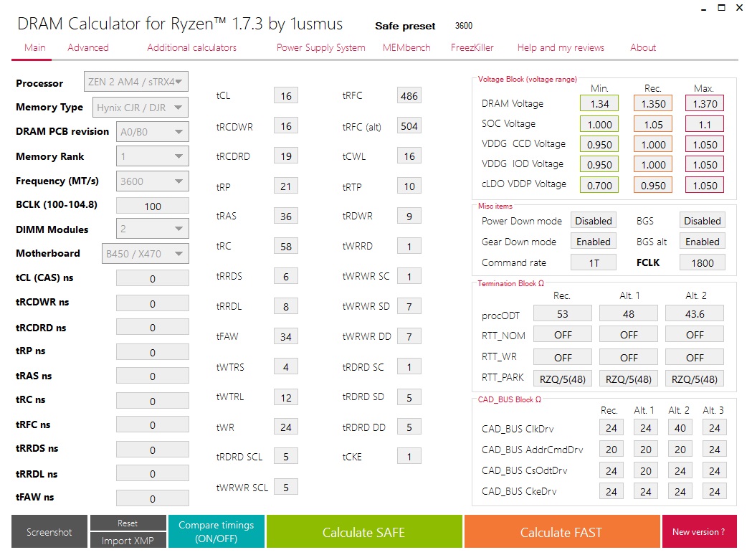752x560 pixels.
Task: Open the Memory Type dropdown
Action: coord(140,108)
